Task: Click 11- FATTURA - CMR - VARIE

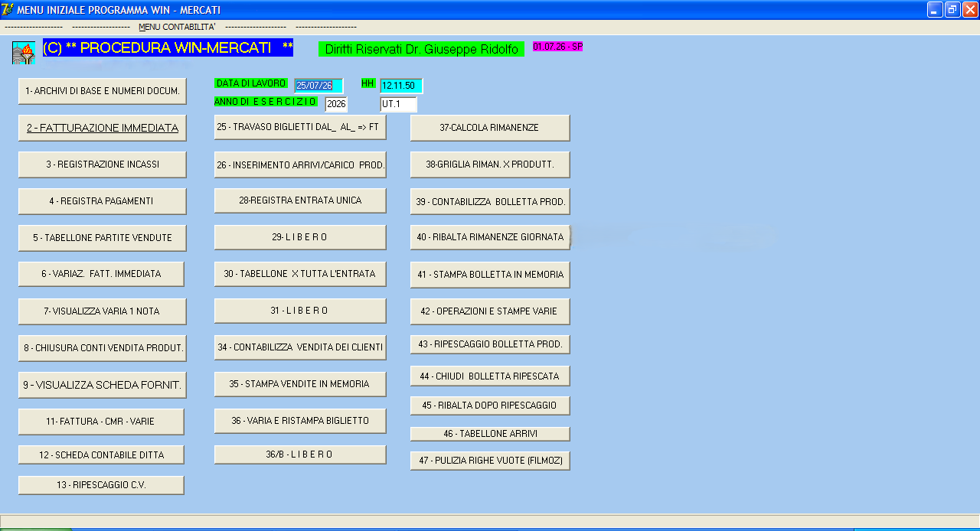Action: [101, 422]
